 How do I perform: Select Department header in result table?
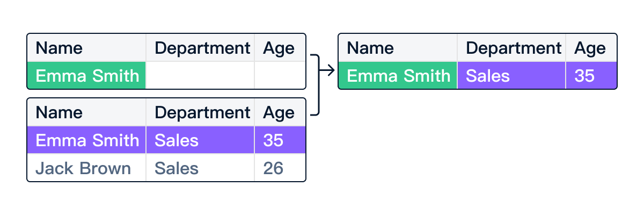coord(511,48)
